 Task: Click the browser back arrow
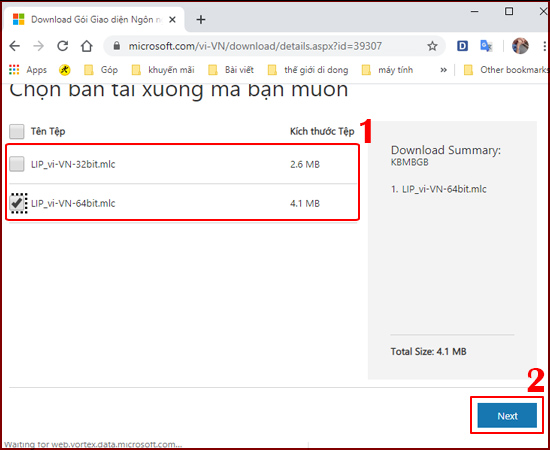[x=15, y=46]
